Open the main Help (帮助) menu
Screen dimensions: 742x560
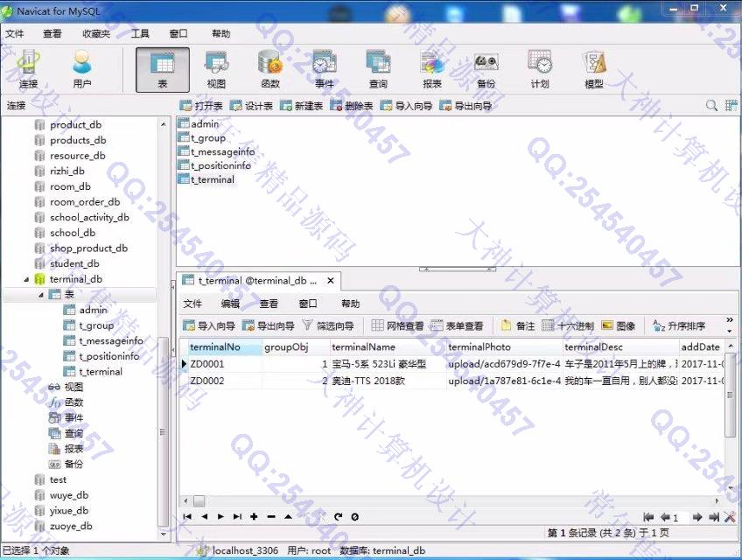click(x=221, y=33)
